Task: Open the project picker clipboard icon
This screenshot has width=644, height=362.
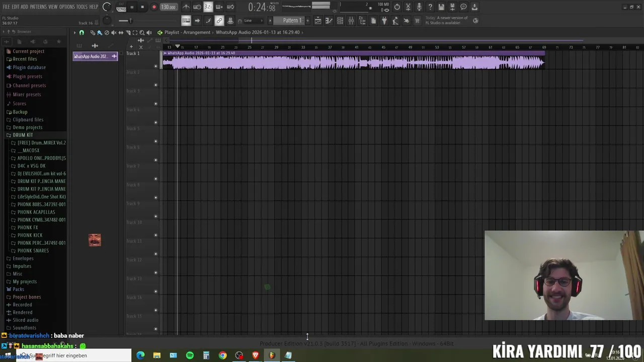Action: coord(373,21)
